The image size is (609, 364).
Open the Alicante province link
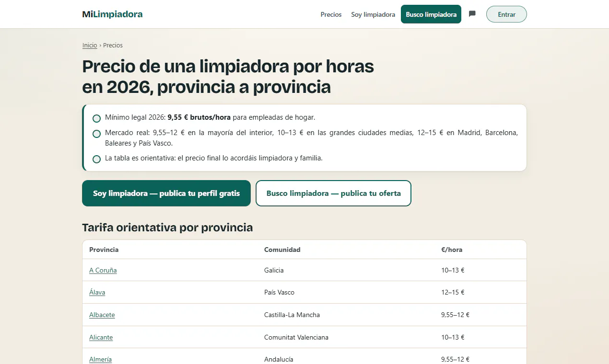click(101, 337)
